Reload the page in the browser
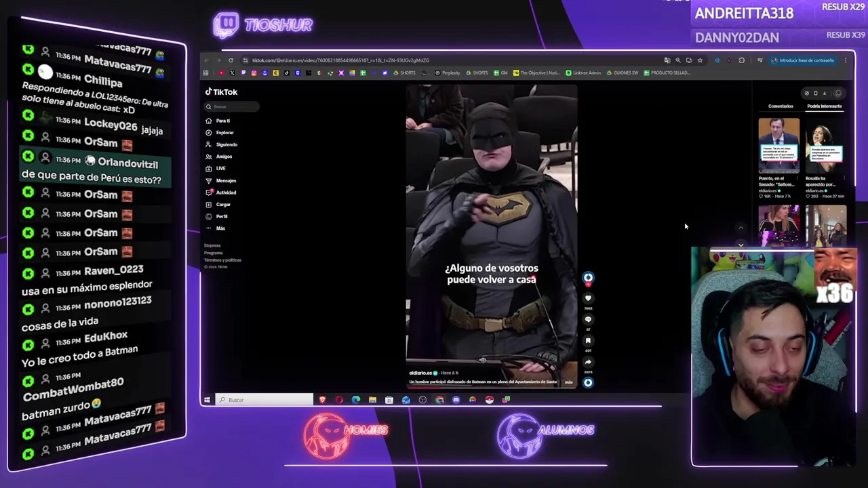Viewport: 868px width, 488px height. [x=231, y=60]
